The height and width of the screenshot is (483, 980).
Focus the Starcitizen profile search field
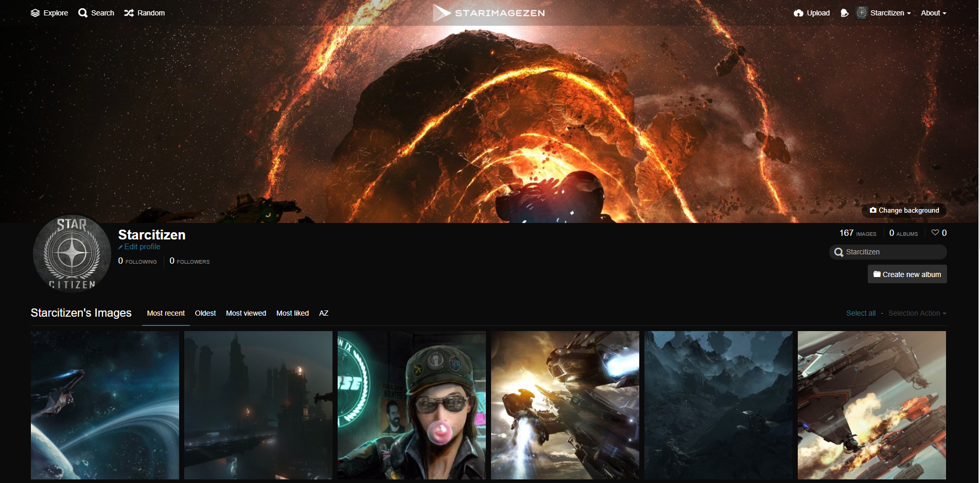(x=888, y=252)
